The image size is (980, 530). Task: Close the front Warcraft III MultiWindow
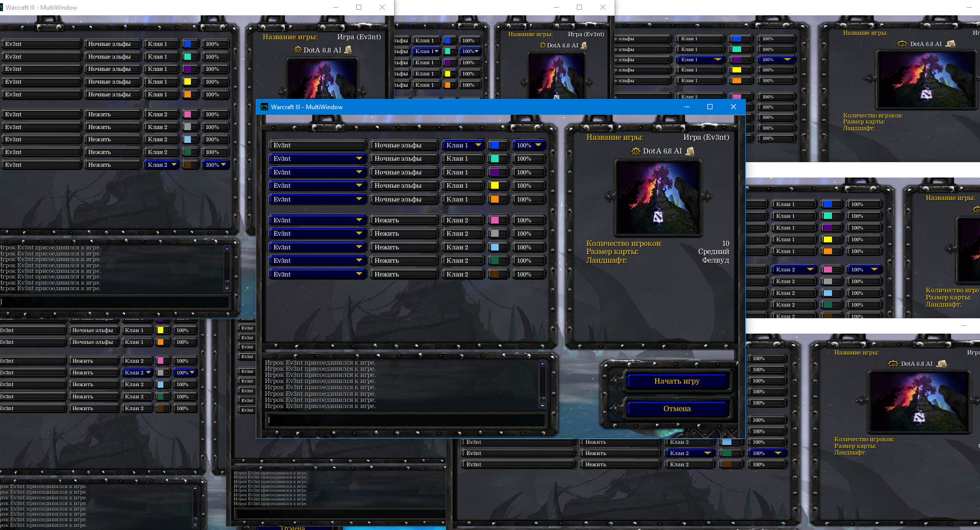click(733, 107)
